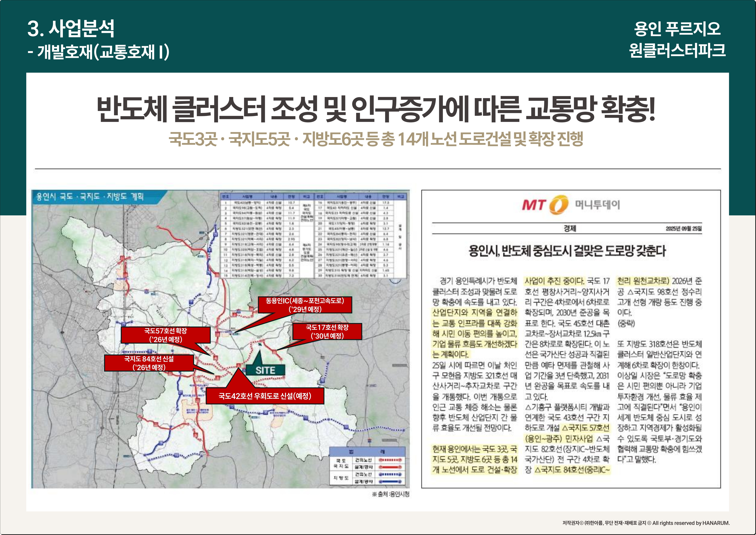The width and height of the screenshot is (756, 535).
Task: Click the HANARUM copyright footer text
Action: pyautogui.click(x=646, y=523)
